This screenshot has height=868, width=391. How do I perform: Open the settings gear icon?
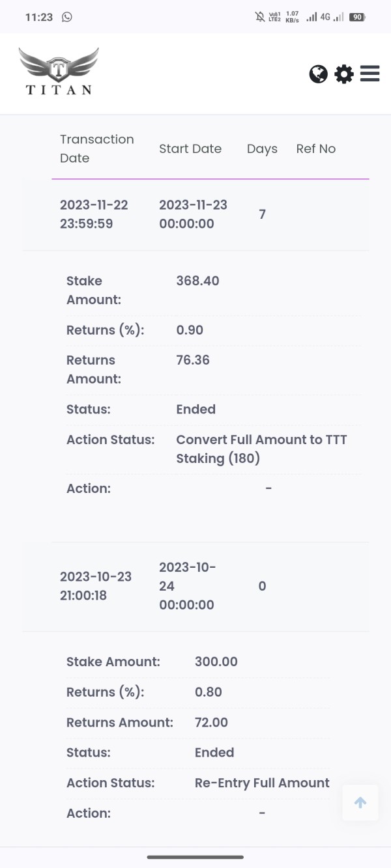click(344, 74)
